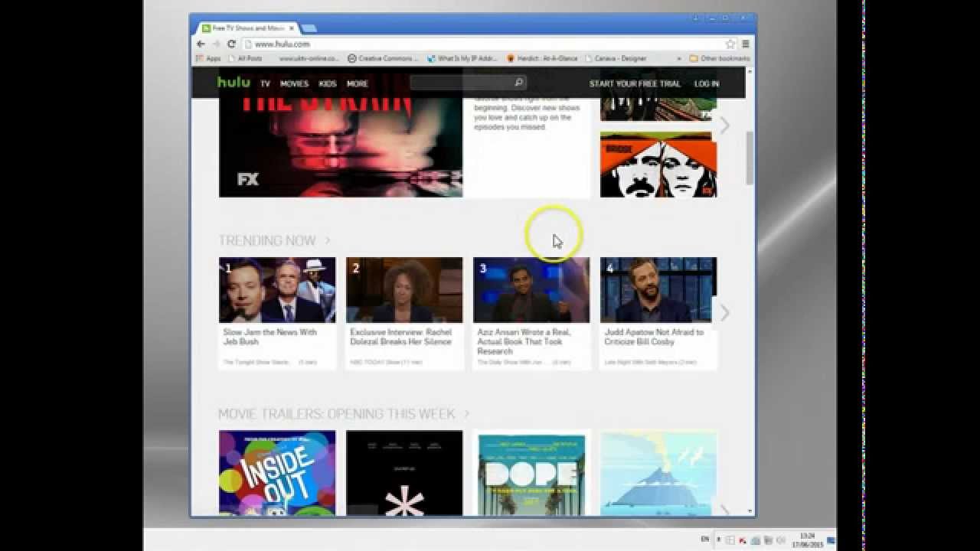Open the Other bookmarks folder
Viewport: 980px width, 551px height.
719,58
